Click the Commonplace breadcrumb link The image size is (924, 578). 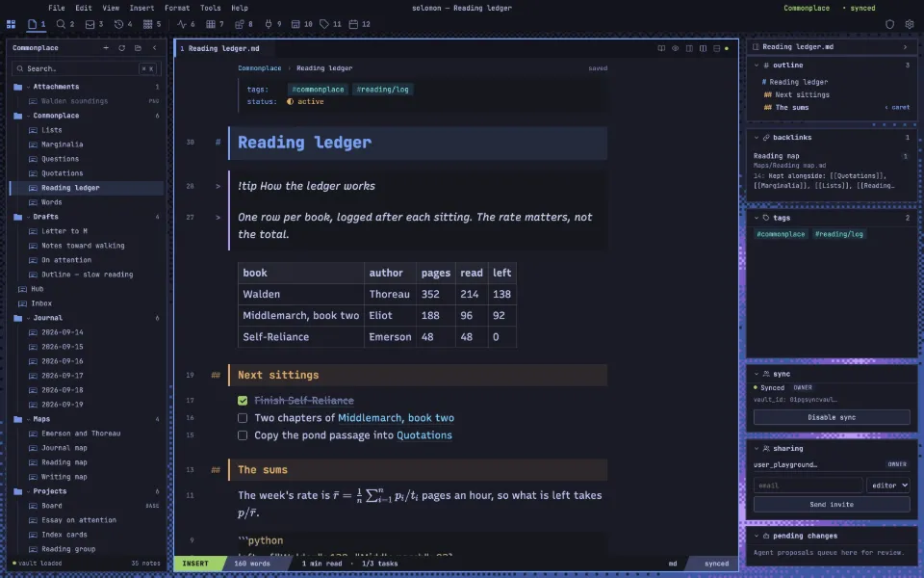[x=259, y=68]
